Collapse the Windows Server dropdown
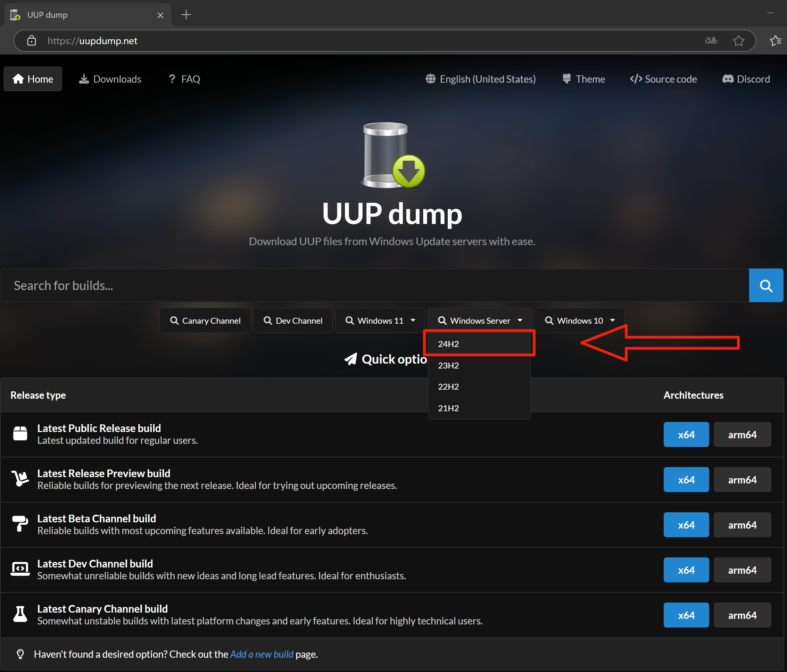The width and height of the screenshot is (787, 672). (480, 321)
